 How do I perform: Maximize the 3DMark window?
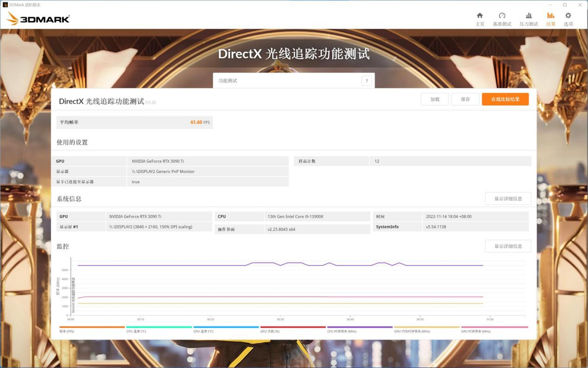tap(565, 5)
